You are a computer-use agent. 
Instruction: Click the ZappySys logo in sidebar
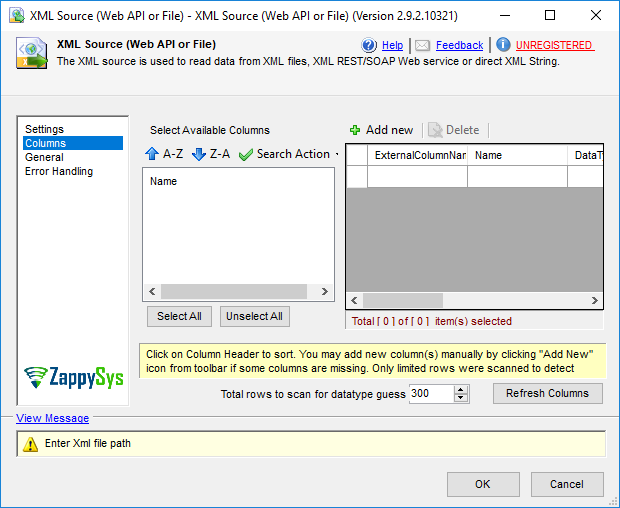[x=74, y=377]
